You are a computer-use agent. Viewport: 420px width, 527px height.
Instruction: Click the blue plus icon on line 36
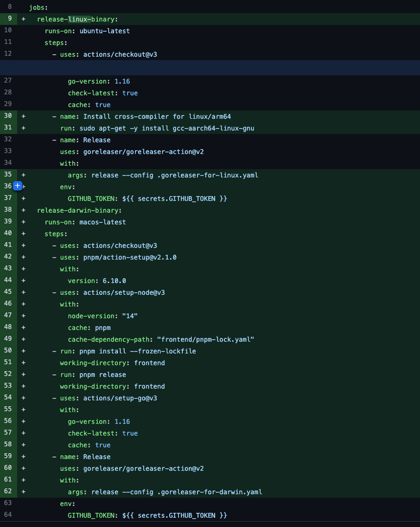pos(18,186)
